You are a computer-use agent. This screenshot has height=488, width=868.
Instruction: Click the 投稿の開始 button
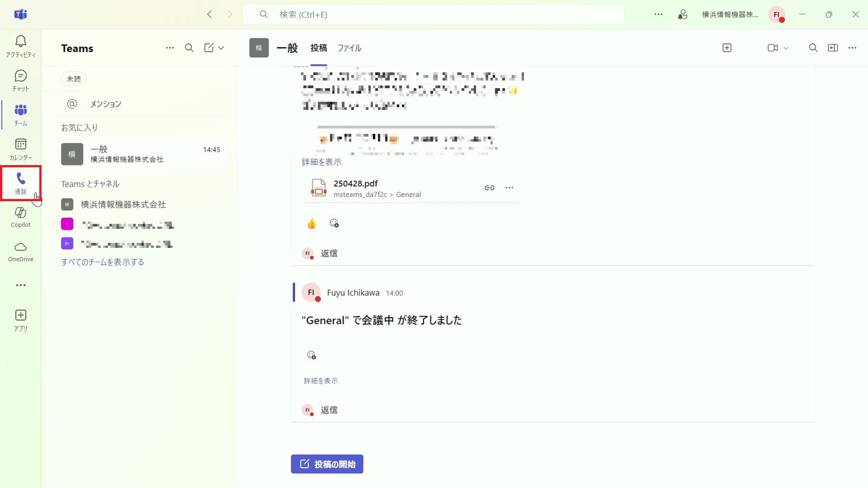327,464
